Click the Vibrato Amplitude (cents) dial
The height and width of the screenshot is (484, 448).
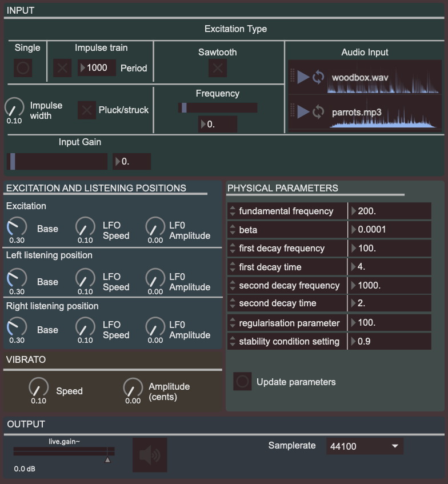[133, 387]
